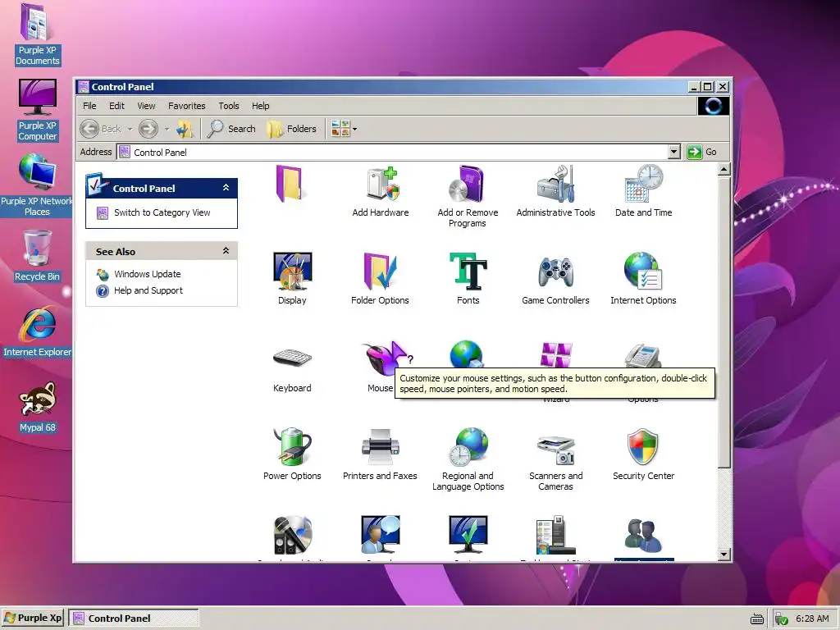Image resolution: width=840 pixels, height=630 pixels.
Task: Open the Favorites menu
Action: 186,106
